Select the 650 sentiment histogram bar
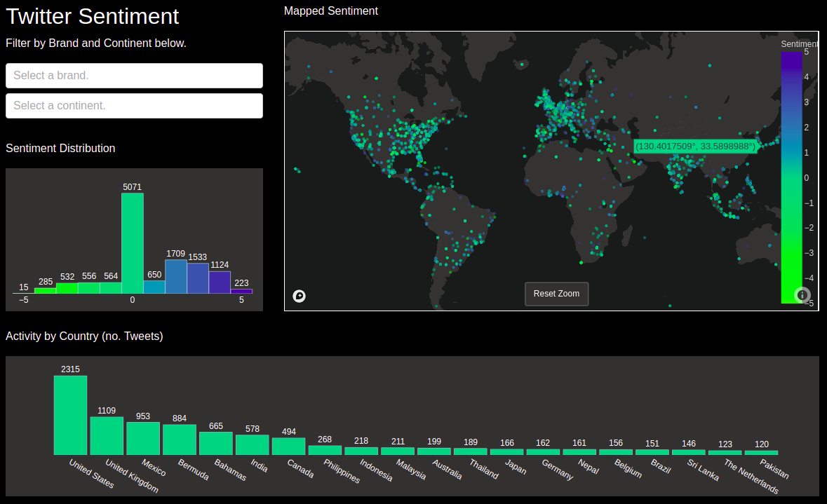 [154, 287]
